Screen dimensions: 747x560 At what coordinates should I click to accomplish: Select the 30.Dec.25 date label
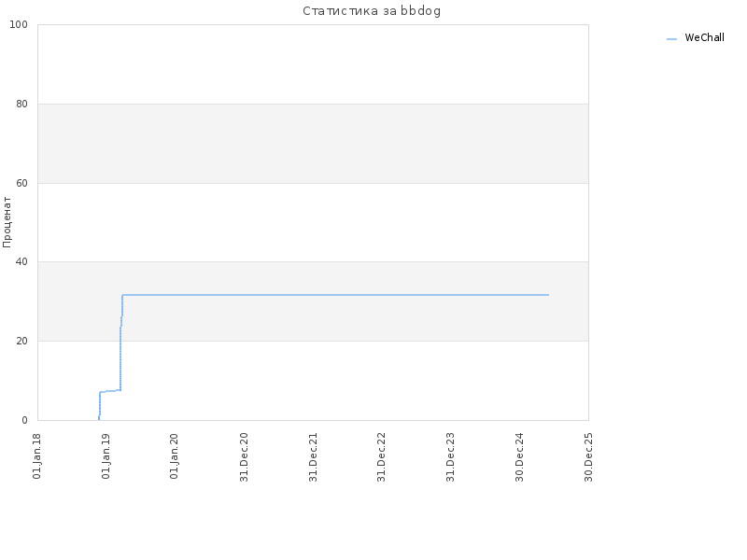(x=589, y=456)
